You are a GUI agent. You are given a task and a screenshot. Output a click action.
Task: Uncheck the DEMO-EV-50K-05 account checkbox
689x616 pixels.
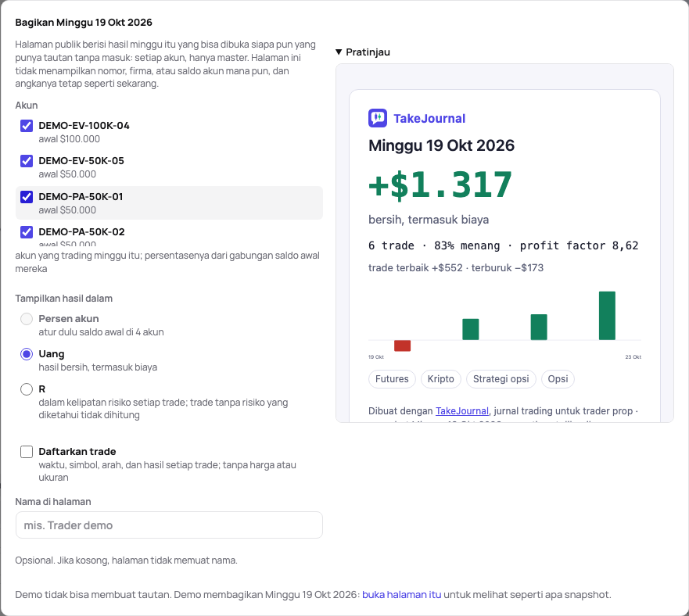click(27, 161)
